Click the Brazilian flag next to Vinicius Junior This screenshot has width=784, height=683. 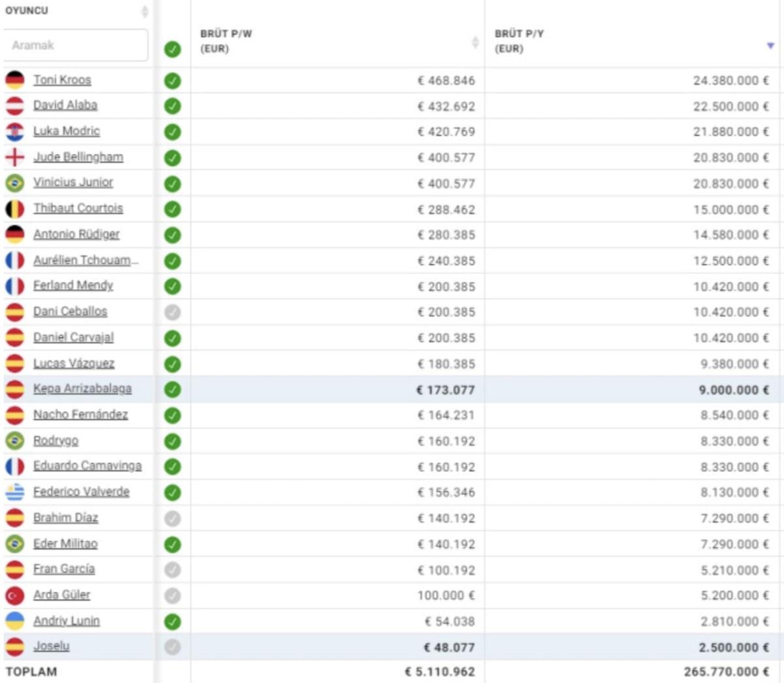point(14,183)
